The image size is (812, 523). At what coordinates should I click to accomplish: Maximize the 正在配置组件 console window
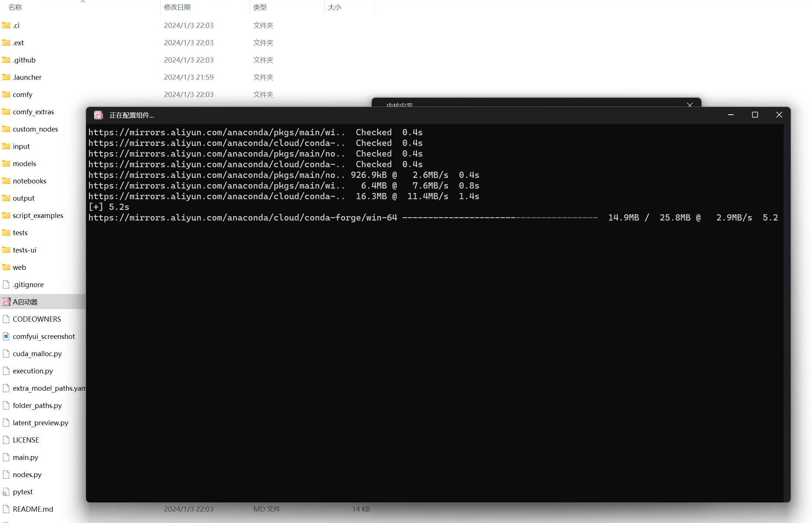click(x=755, y=115)
